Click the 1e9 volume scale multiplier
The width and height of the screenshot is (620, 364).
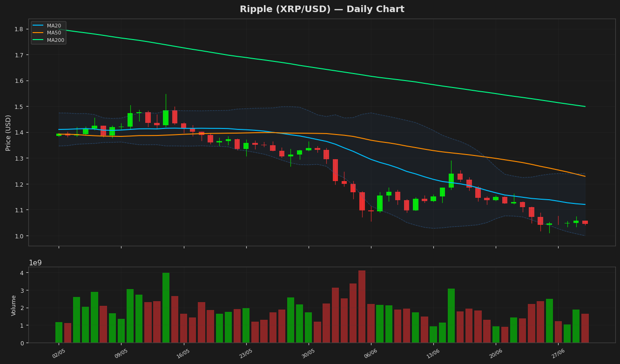tap(35, 263)
